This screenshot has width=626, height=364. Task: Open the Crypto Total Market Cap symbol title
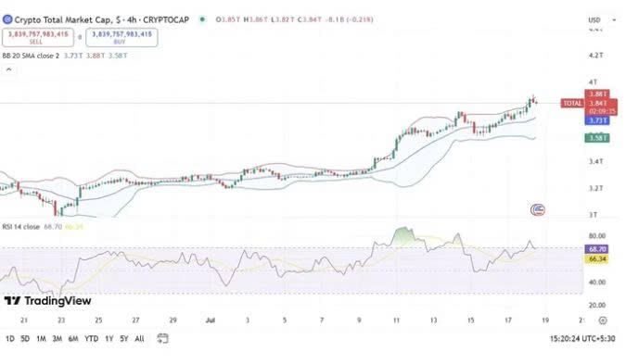click(102, 19)
